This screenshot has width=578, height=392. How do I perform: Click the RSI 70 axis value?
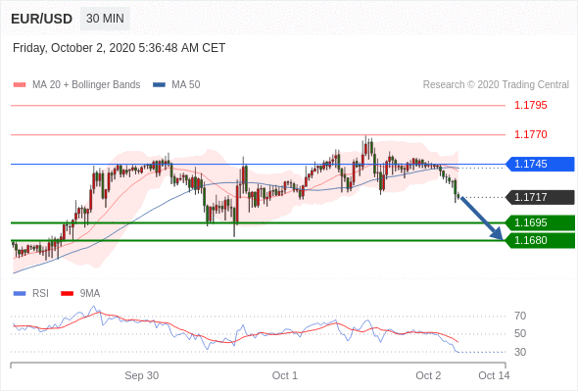coord(520,316)
